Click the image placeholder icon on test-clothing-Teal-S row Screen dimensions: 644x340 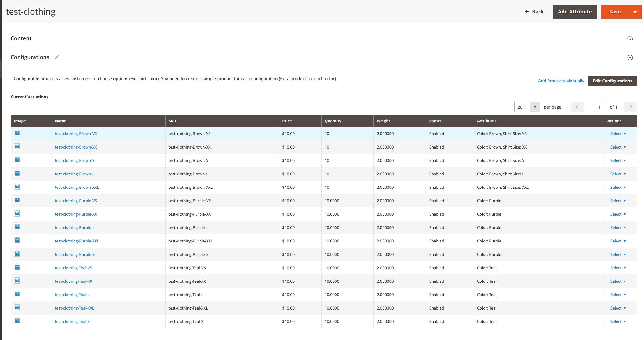[17, 321]
